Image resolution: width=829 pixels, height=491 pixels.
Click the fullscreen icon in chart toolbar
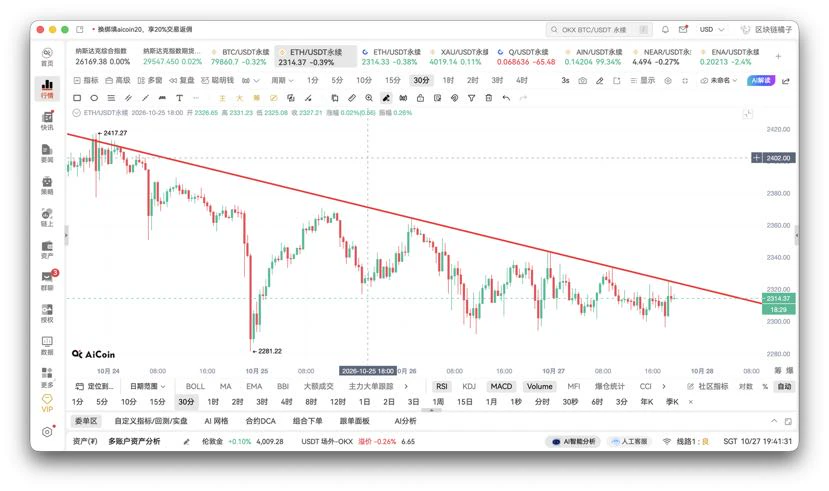[685, 81]
